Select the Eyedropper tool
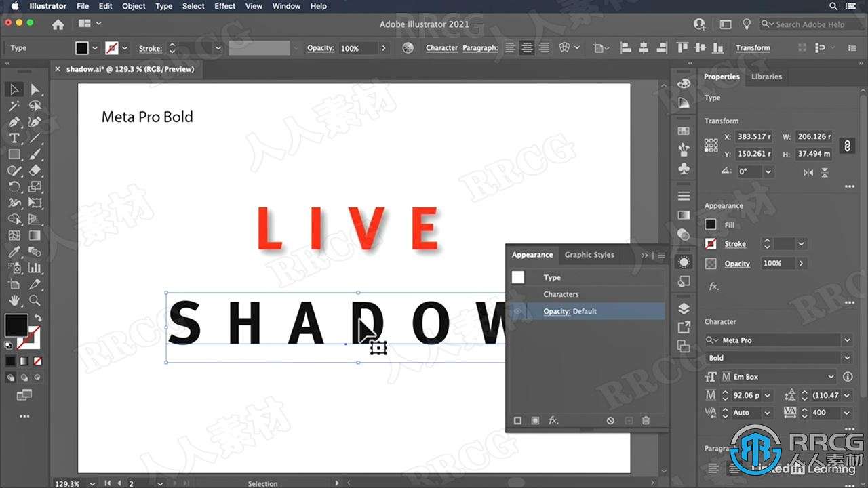Screen dimensions: 868x488 point(14,252)
